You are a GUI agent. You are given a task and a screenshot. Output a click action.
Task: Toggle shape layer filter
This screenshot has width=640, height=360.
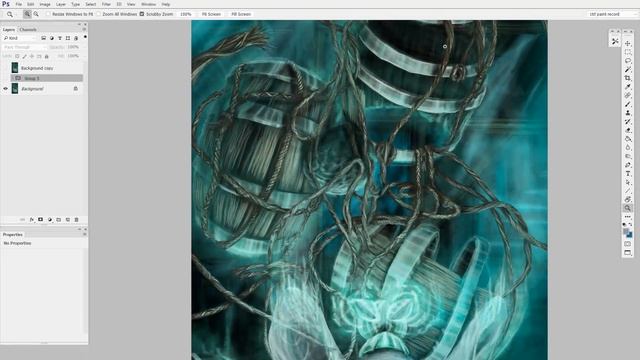pos(68,38)
